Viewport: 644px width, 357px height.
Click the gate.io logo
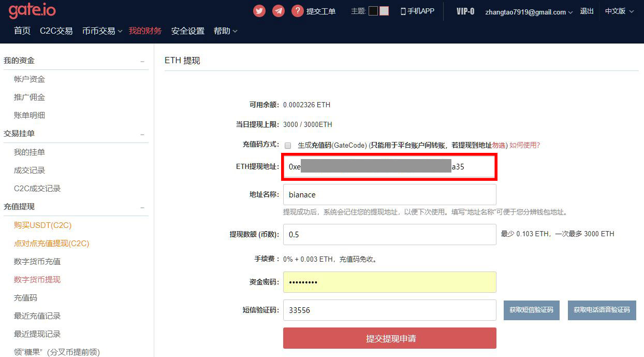tap(32, 10)
